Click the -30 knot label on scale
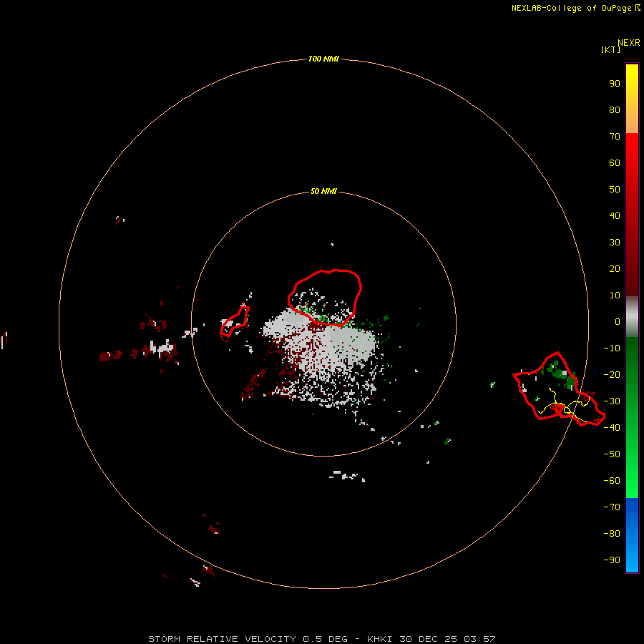This screenshot has width=644, height=644. click(x=612, y=401)
